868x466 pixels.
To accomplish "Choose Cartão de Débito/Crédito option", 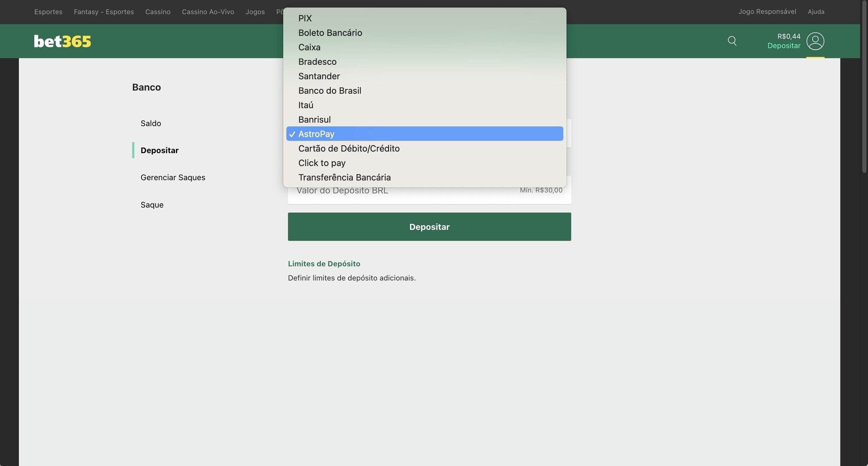I will point(425,148).
